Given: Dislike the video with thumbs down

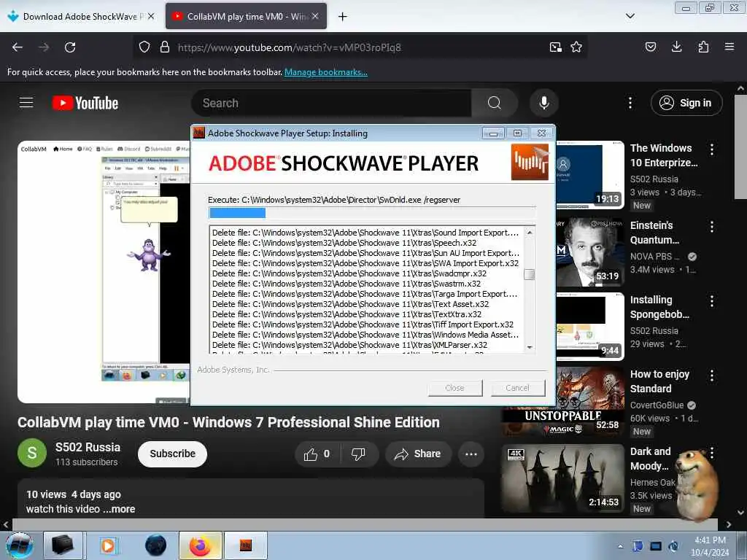Looking at the screenshot, I should pyautogui.click(x=358, y=454).
